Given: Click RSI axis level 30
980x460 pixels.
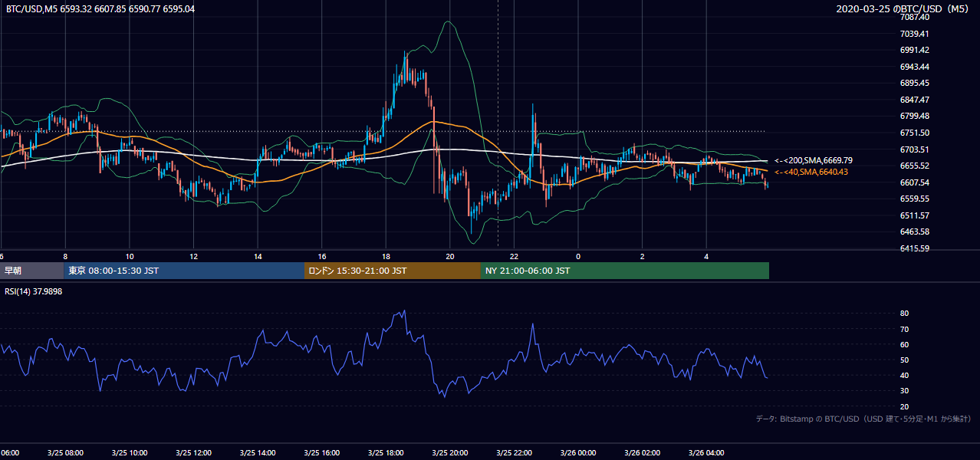Looking at the screenshot, I should tap(904, 391).
